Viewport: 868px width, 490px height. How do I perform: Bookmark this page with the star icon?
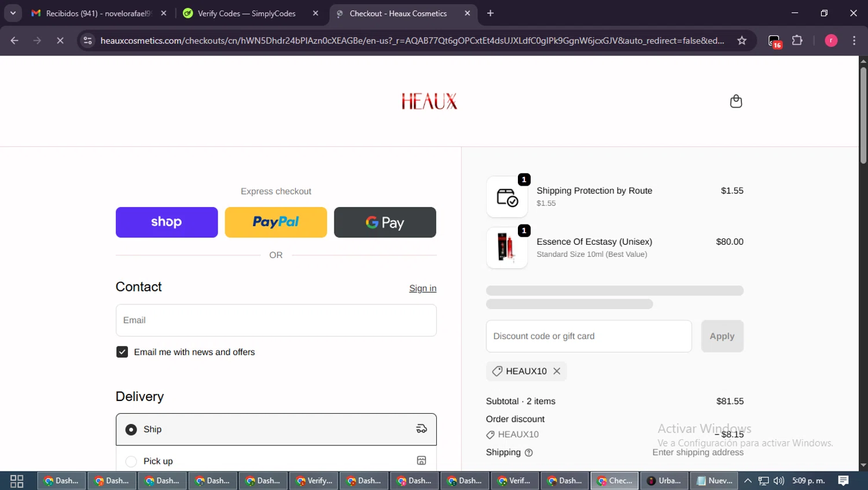point(742,40)
